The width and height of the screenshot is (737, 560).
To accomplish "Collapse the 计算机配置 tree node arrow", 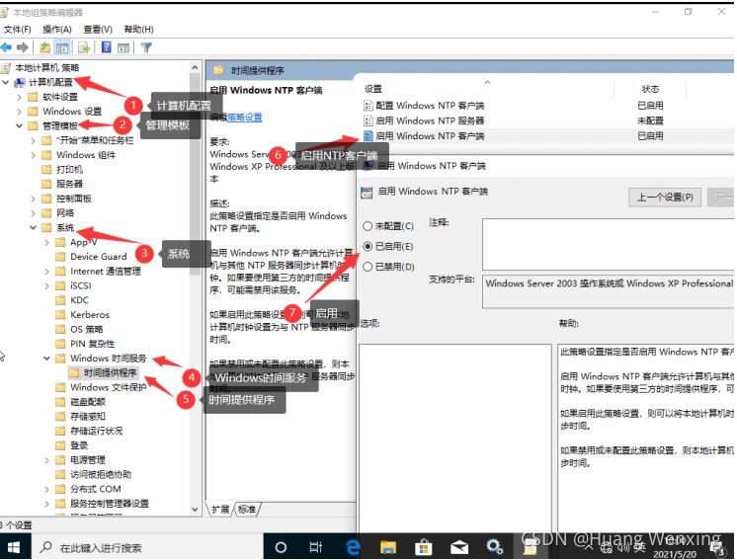I will click(6, 82).
